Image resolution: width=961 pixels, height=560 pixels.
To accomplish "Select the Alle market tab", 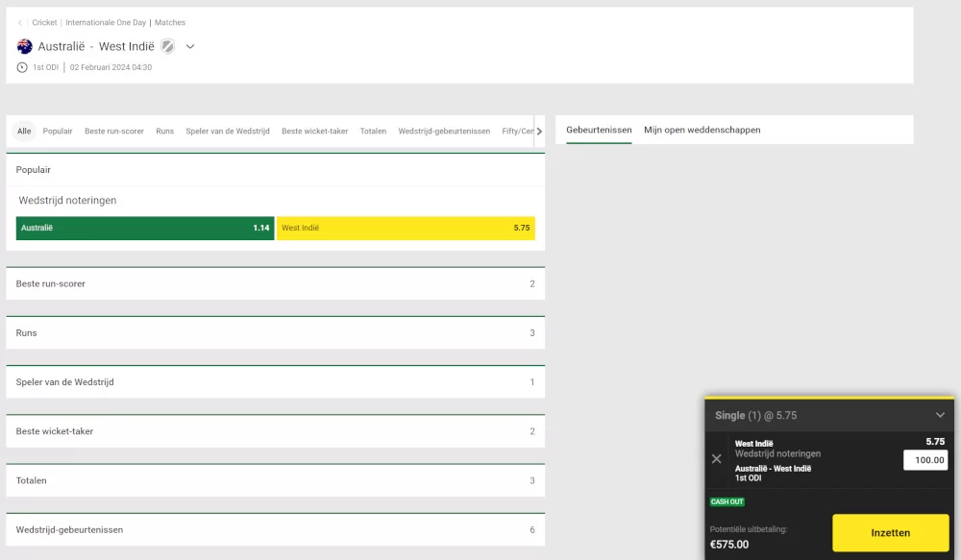I will point(24,132).
